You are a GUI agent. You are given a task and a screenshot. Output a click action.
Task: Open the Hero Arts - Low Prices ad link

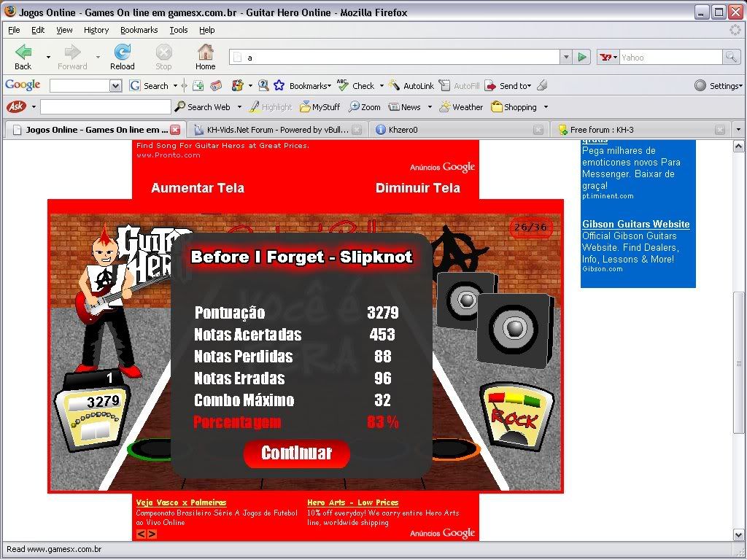coord(352,502)
